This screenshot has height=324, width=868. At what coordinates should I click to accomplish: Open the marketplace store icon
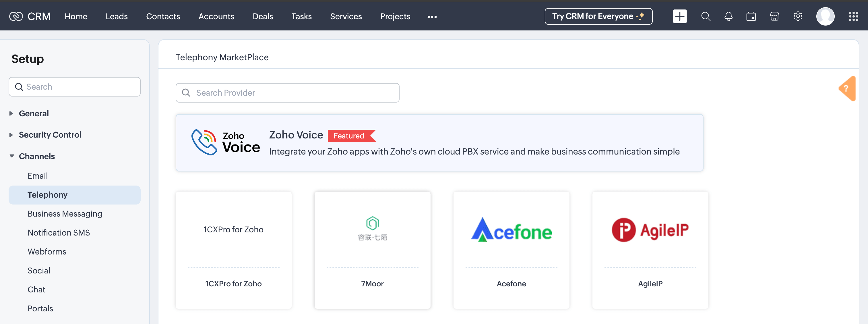tap(774, 16)
